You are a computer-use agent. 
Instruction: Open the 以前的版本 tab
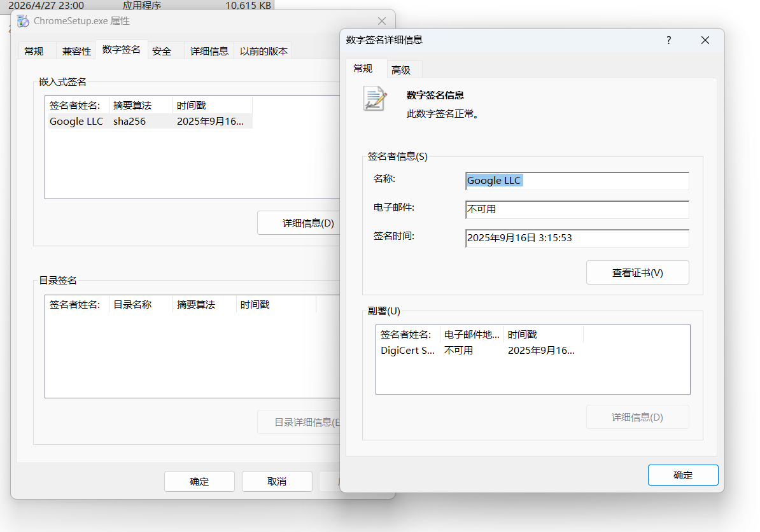pos(264,51)
